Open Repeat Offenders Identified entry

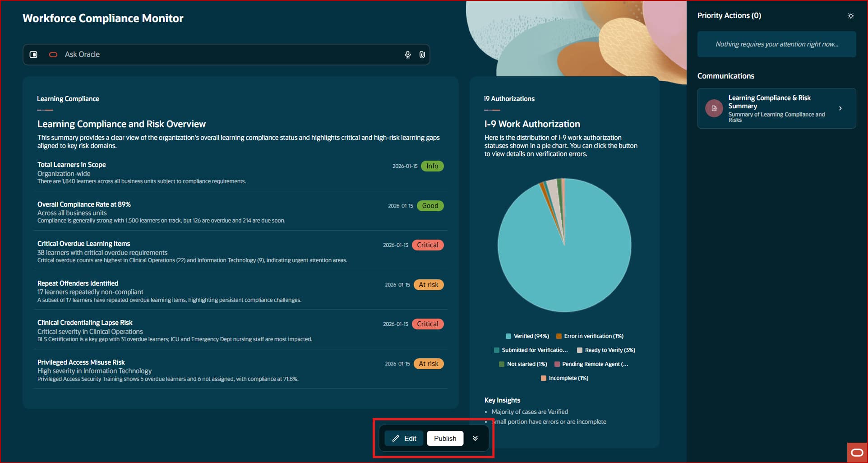coord(240,291)
